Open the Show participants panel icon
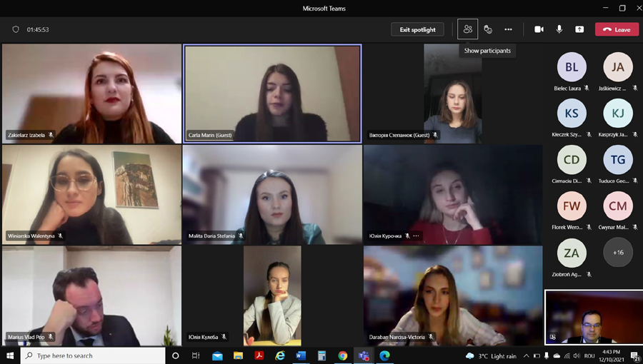 467,29
